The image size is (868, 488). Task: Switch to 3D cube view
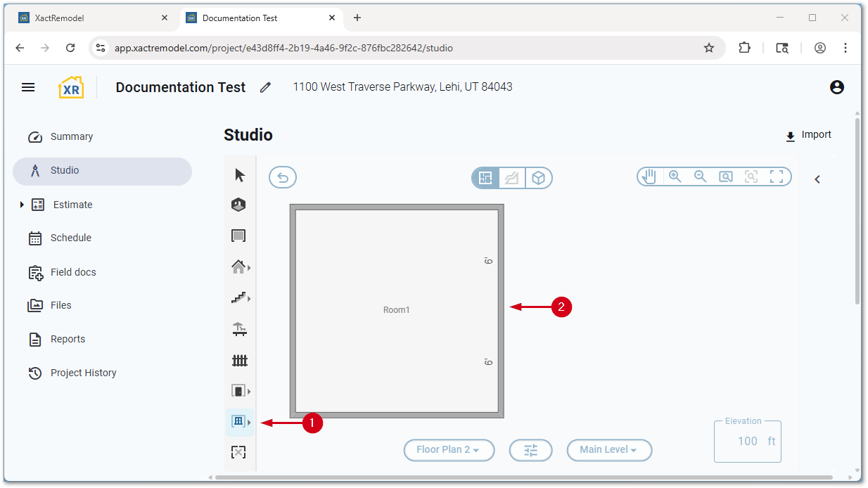(538, 178)
